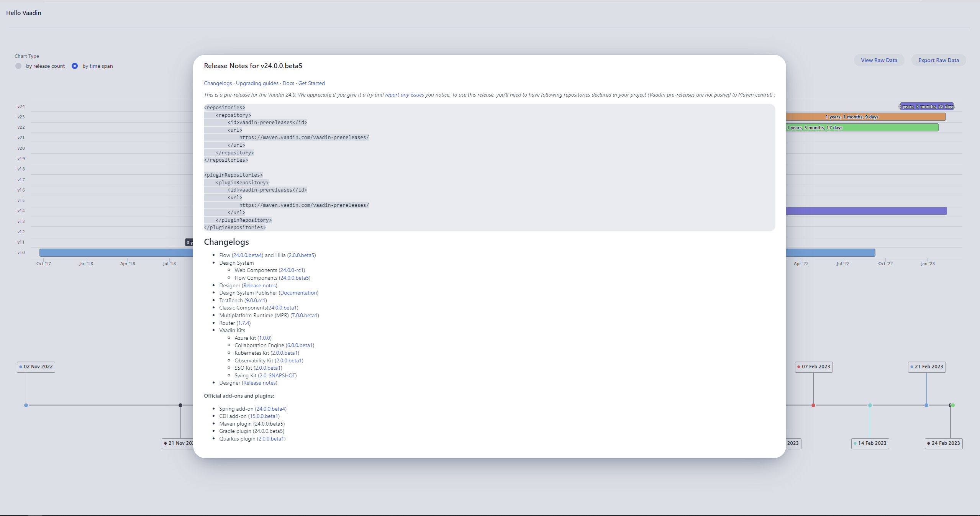Click the green v22 timespan bar
980x516 pixels.
point(862,128)
